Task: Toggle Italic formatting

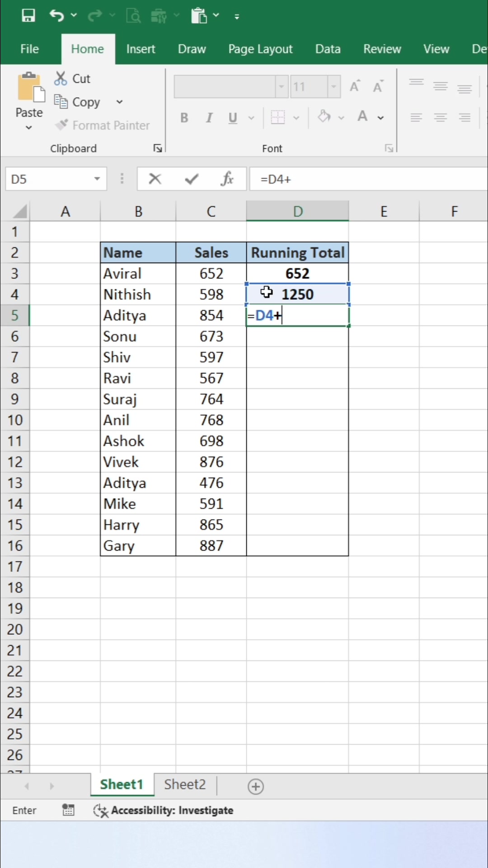Action: tap(209, 118)
